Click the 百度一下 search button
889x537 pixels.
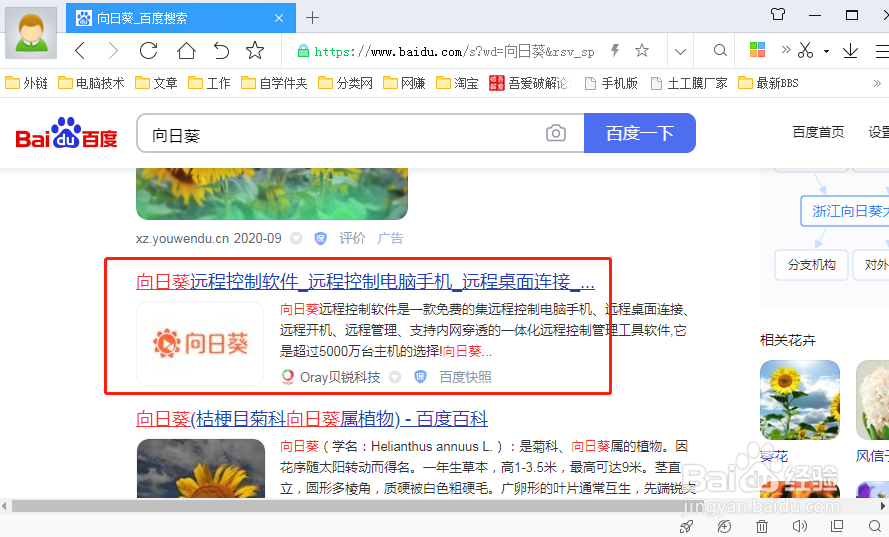640,133
